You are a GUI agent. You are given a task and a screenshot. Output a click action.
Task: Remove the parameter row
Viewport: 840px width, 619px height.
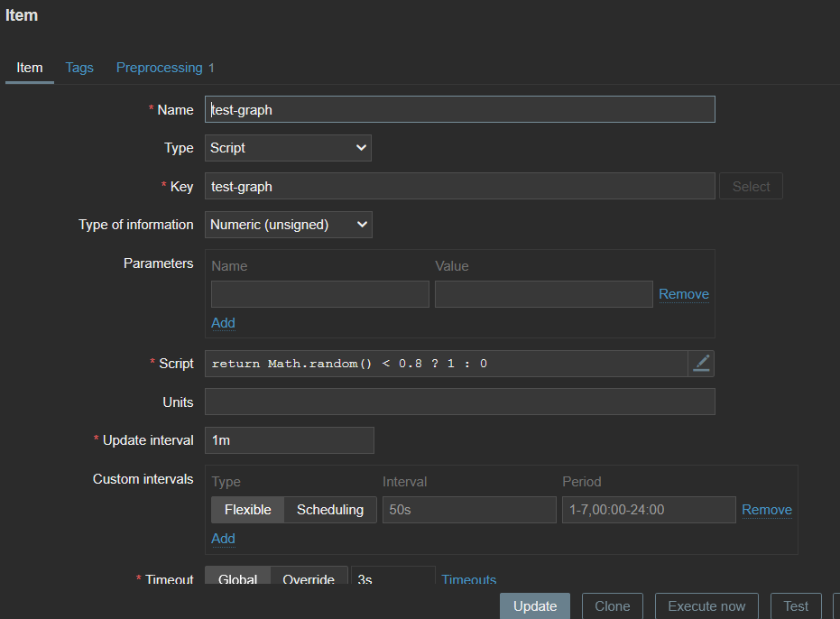click(683, 294)
